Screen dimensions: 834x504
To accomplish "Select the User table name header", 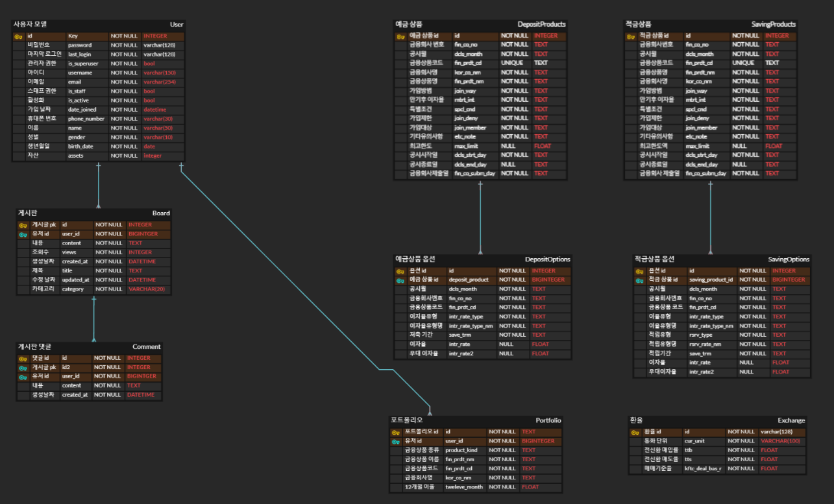I will tap(177, 25).
